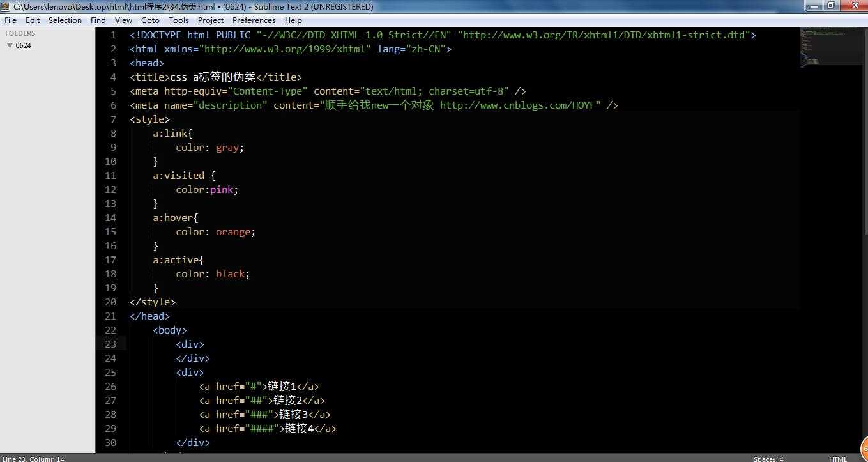Click the !DOCTYPE declaration keyword
The height and width of the screenshot is (462, 868).
158,35
